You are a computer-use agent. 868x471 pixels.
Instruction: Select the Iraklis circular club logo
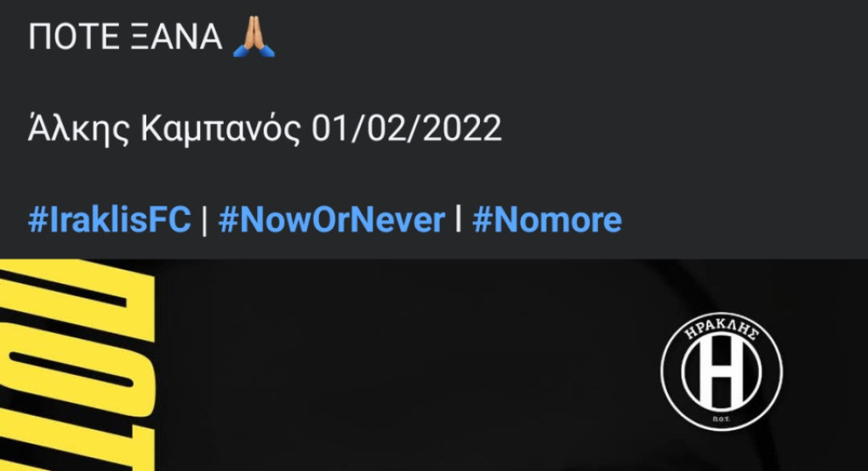point(722,372)
